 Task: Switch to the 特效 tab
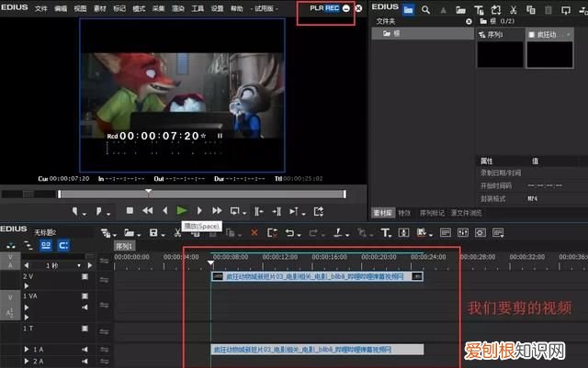click(404, 212)
